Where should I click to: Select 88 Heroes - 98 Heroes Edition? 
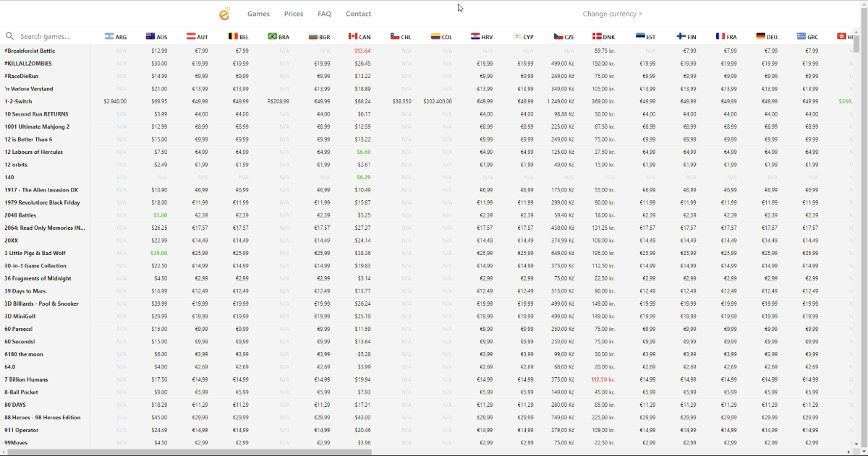point(43,418)
